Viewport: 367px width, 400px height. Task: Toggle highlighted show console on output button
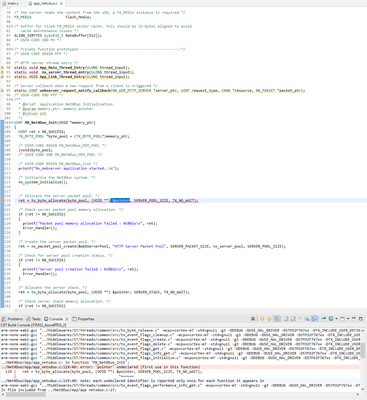click(x=314, y=319)
